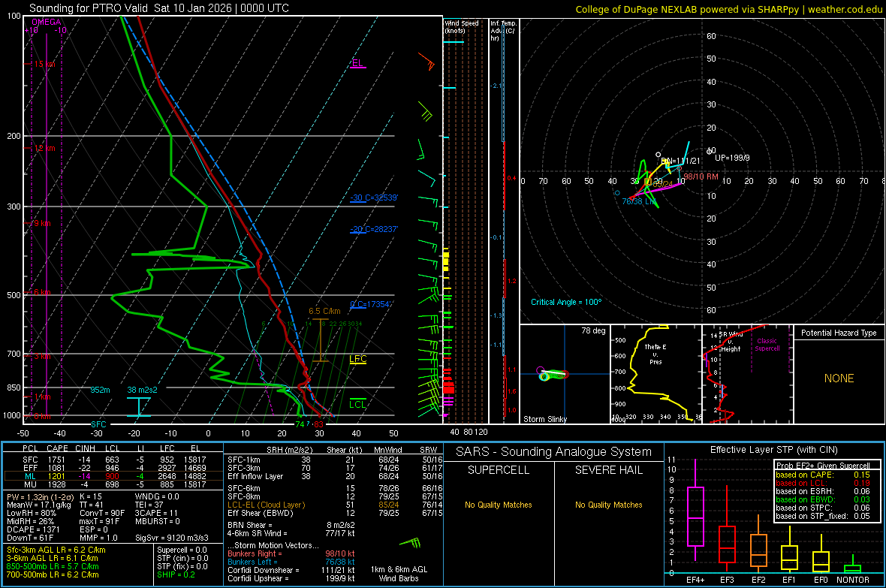Click the based on CAPE: 0.15 probability line

[x=823, y=475]
